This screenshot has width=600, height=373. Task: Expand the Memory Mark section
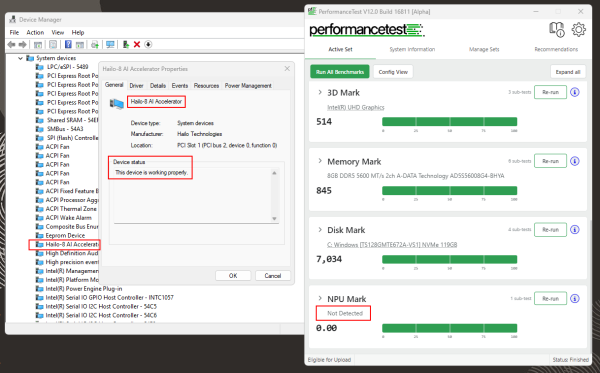tap(320, 161)
